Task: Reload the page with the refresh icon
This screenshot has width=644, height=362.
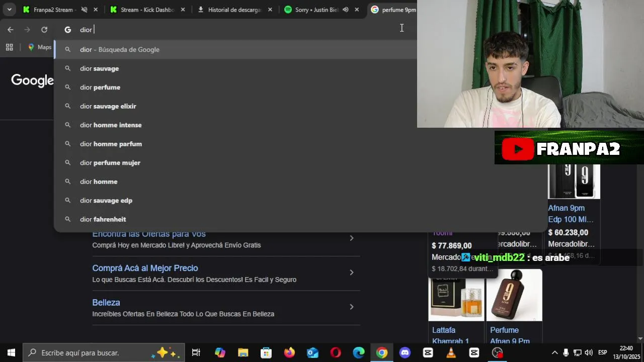Action: 44,30
